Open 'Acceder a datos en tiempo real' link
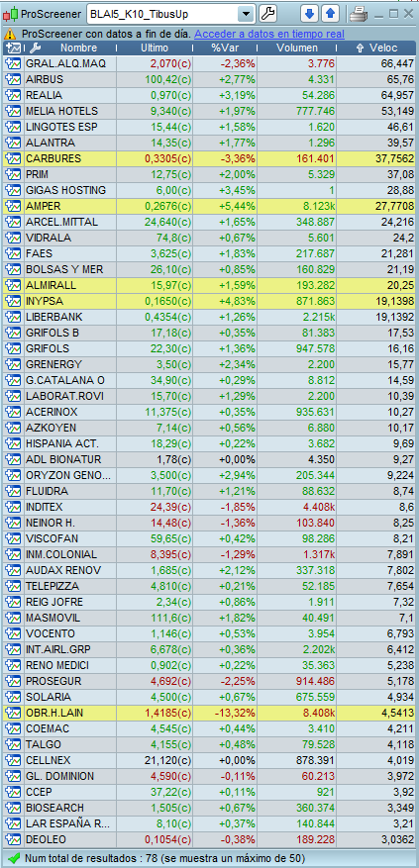 (268, 34)
